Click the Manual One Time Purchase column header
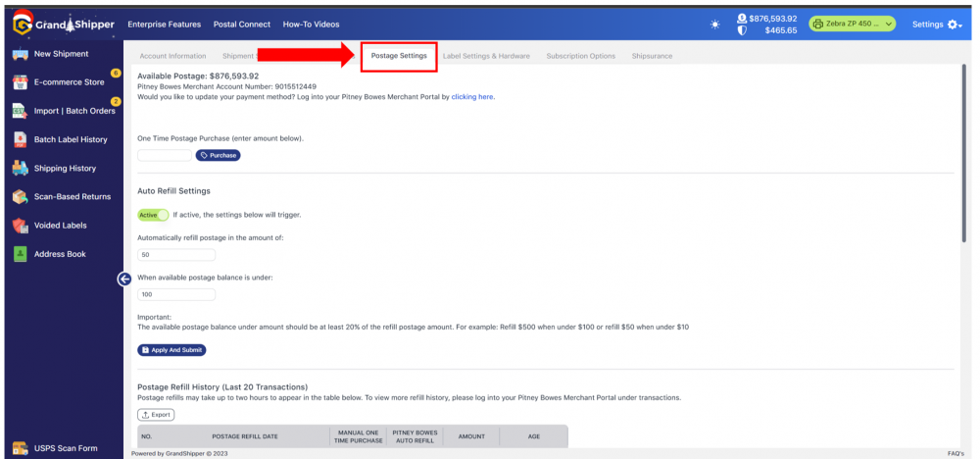 point(360,436)
